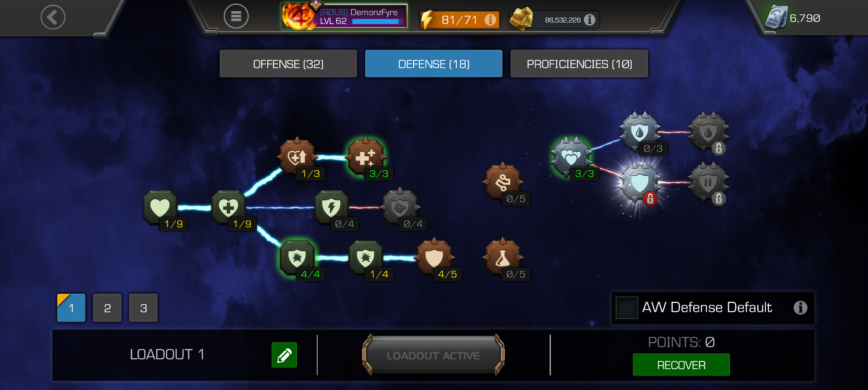Select the heart-plus mastery node 1/9
Viewport: 868px width, 390px height.
pyautogui.click(x=229, y=207)
